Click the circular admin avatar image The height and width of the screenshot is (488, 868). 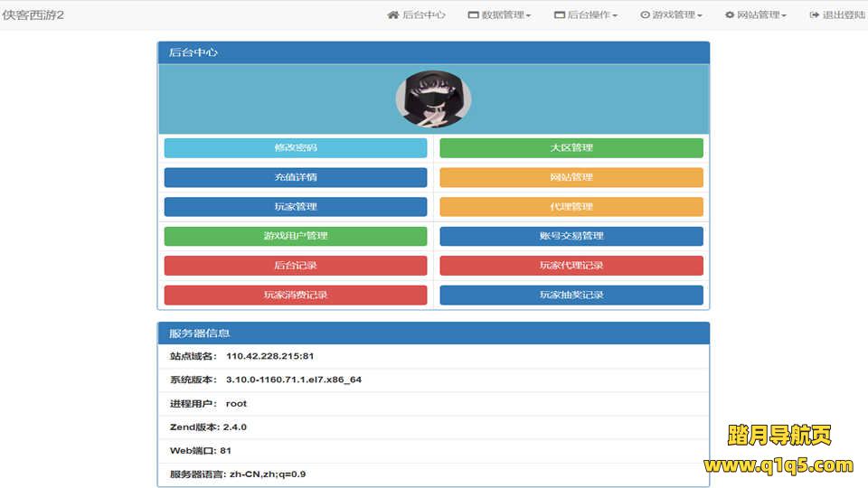(433, 99)
